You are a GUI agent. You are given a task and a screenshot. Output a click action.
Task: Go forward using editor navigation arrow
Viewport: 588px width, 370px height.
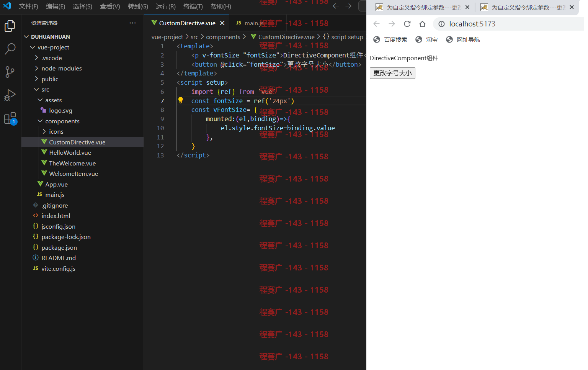point(348,6)
